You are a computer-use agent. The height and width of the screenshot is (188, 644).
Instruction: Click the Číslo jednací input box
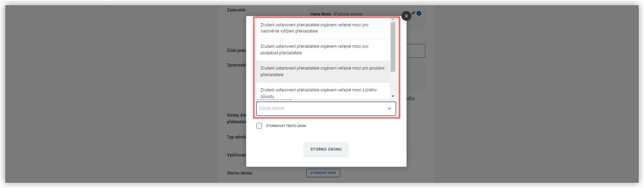click(415, 51)
